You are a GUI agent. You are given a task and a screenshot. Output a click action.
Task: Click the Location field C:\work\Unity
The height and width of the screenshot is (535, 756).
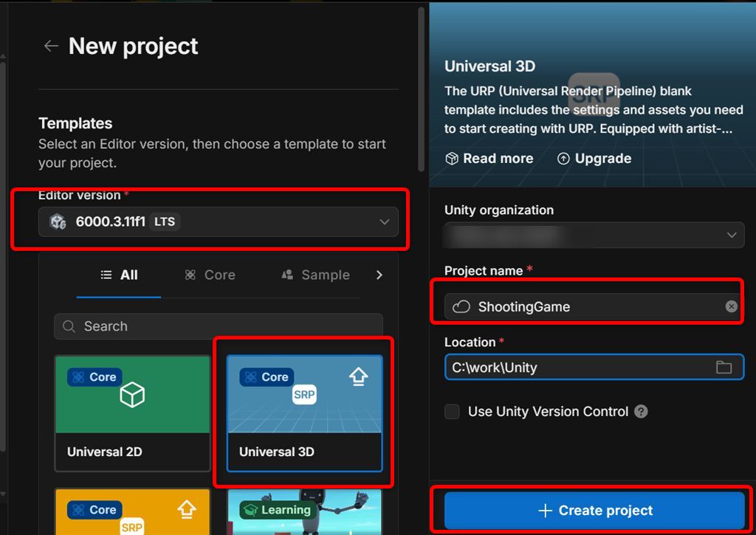click(594, 367)
